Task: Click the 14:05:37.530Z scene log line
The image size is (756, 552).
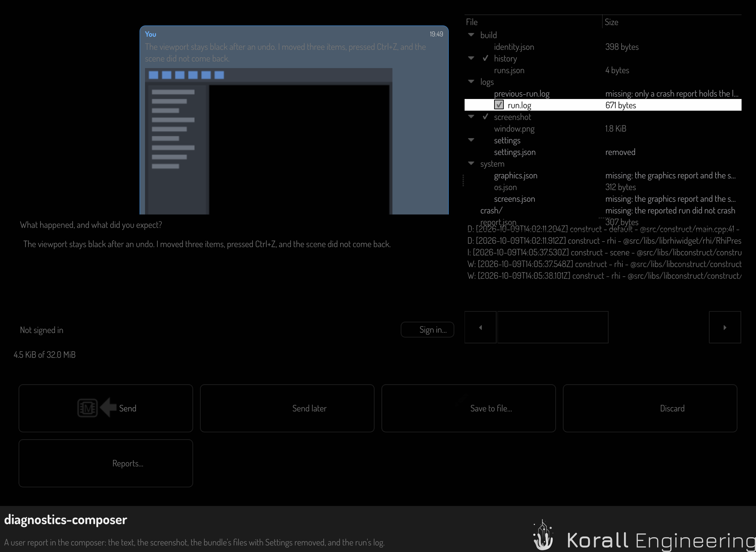Action: tap(604, 252)
